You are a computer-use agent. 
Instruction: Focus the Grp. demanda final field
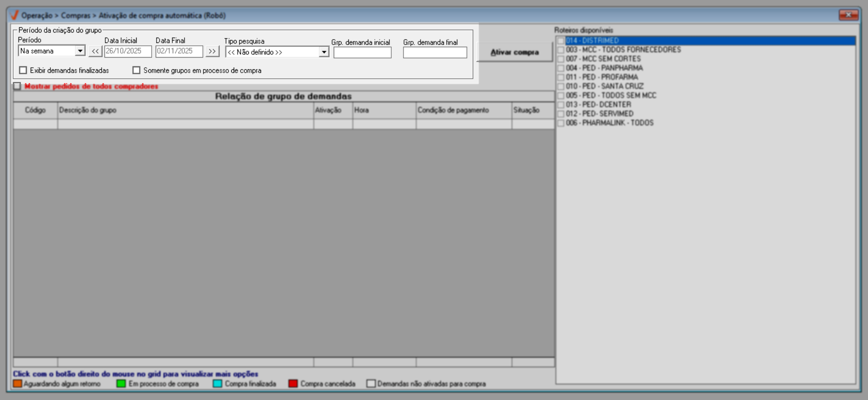(435, 52)
